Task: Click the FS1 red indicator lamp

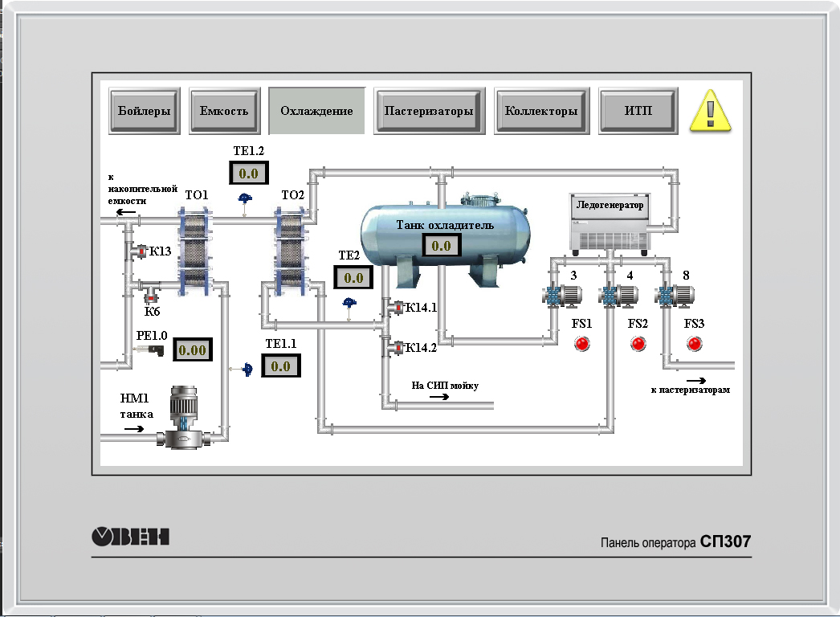Action: (582, 344)
